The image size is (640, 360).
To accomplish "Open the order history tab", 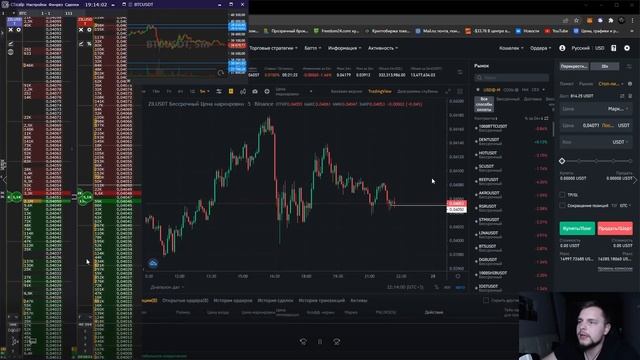I will (x=233, y=300).
